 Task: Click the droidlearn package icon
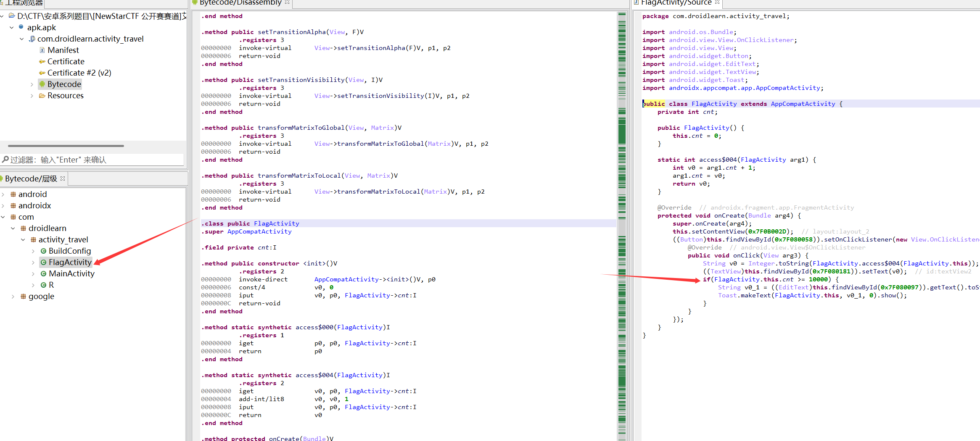[23, 228]
